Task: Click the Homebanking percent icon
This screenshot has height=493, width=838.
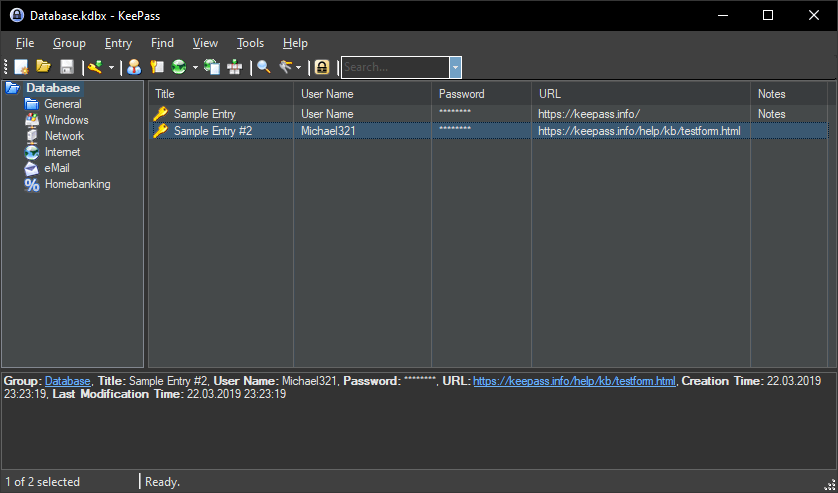Action: (32, 184)
